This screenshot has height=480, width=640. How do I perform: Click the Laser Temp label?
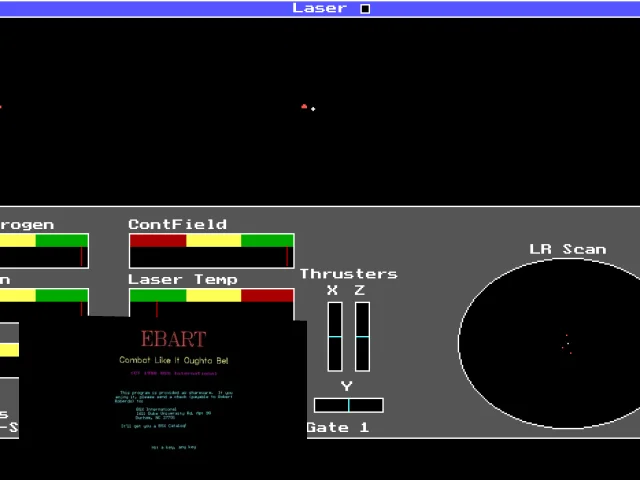point(182,280)
